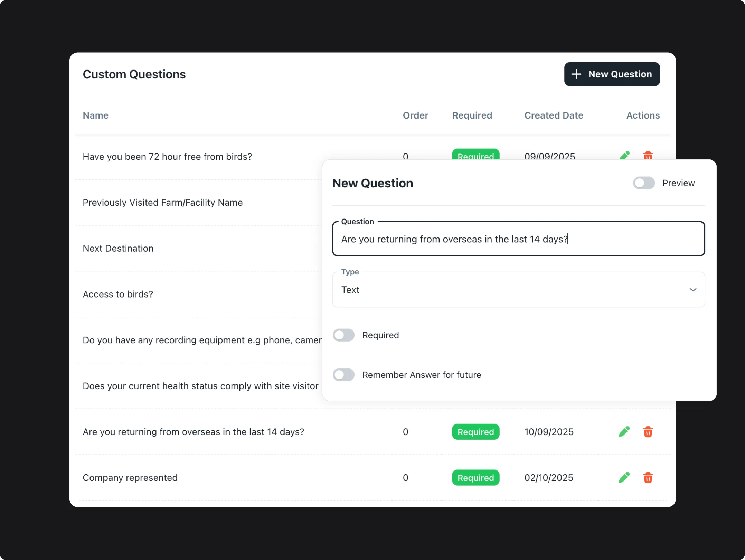Select the 'Next Destination' question row
The height and width of the screenshot is (560, 745).
click(118, 248)
